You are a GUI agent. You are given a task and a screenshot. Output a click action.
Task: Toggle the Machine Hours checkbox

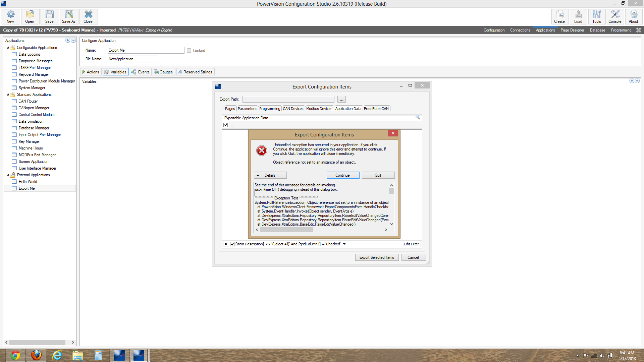tap(14, 148)
